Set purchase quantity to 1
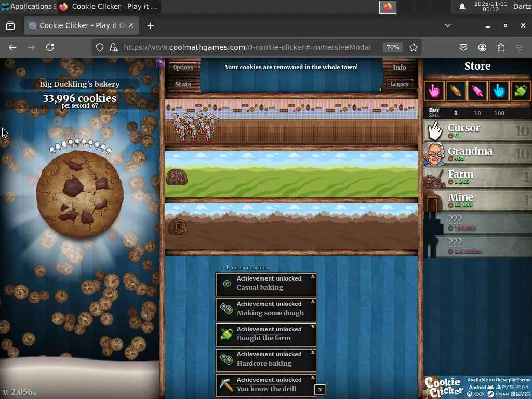Image resolution: width=532 pixels, height=399 pixels. coord(456,113)
